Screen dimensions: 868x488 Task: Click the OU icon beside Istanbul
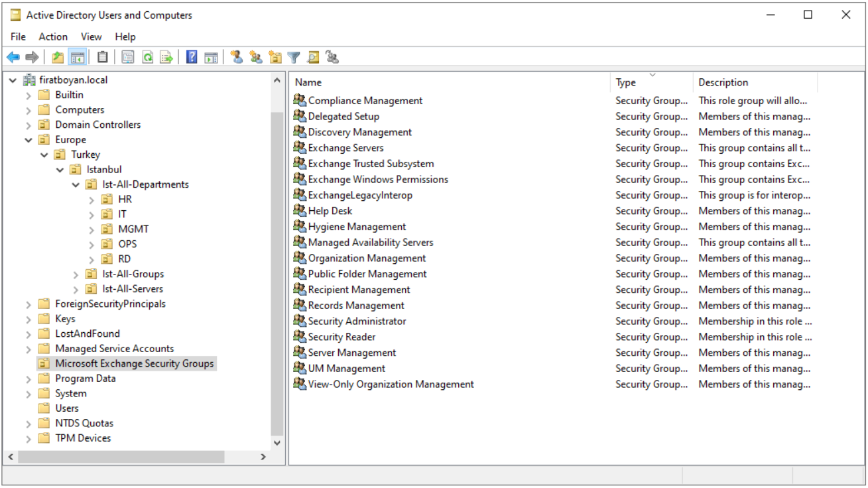pyautogui.click(x=76, y=169)
